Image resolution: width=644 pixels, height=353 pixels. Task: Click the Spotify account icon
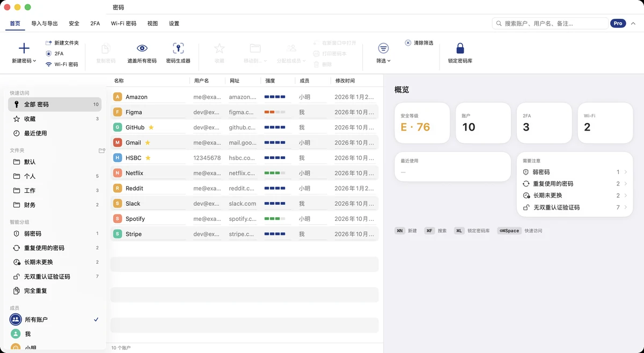118,219
